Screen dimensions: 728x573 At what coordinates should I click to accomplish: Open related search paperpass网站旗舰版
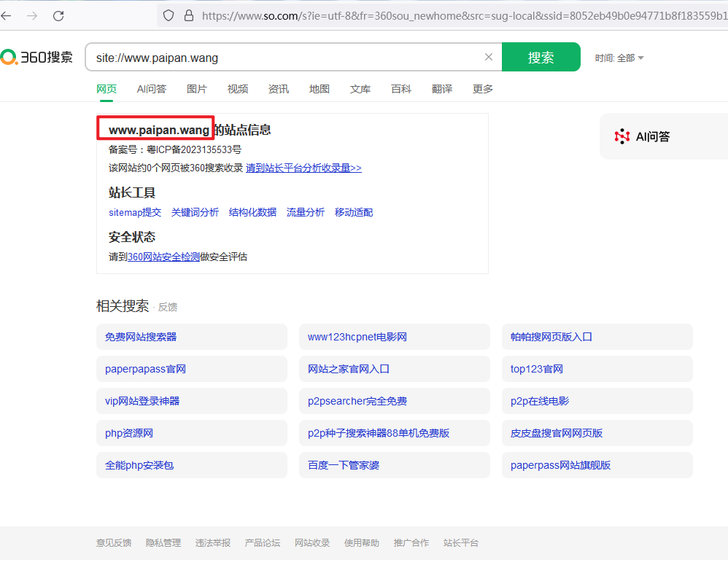point(597,465)
